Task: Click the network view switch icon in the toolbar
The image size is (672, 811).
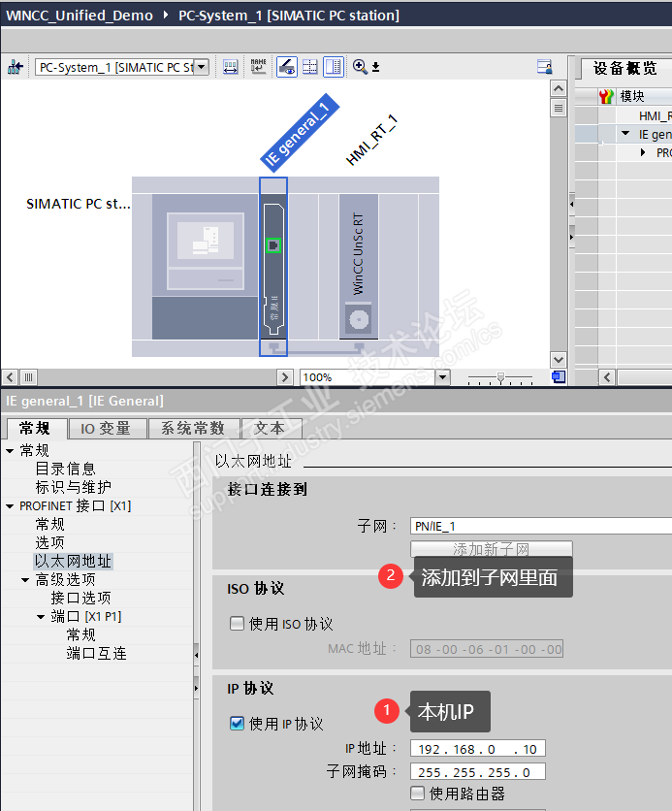Action: tap(15, 67)
